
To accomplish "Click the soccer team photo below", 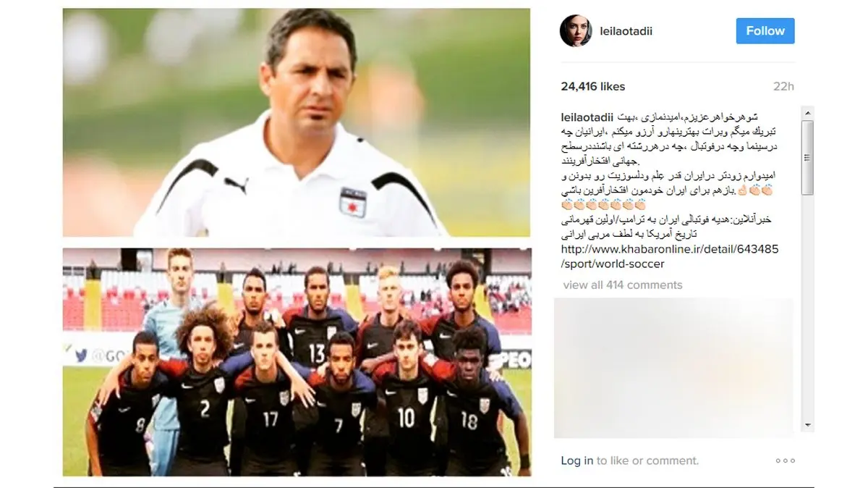I will pos(297,362).
